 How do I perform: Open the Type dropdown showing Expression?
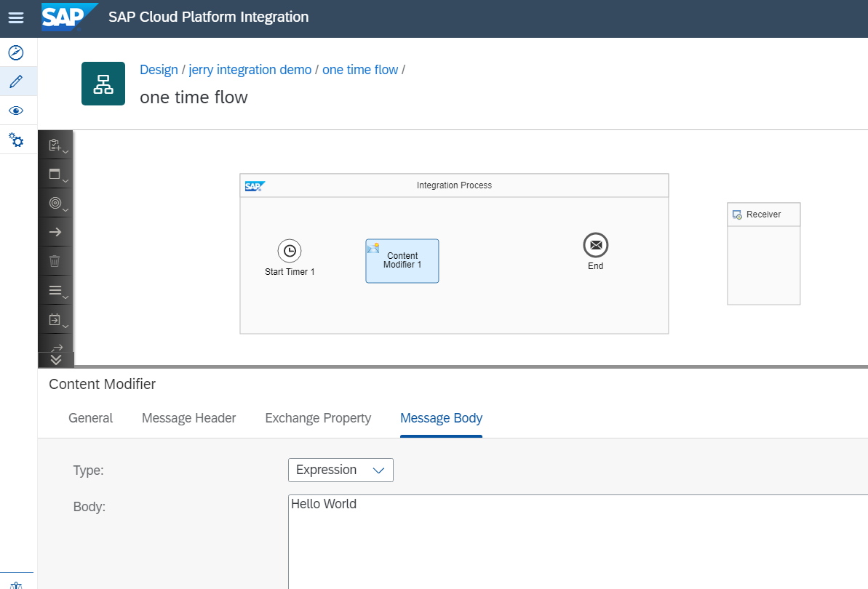[341, 470]
